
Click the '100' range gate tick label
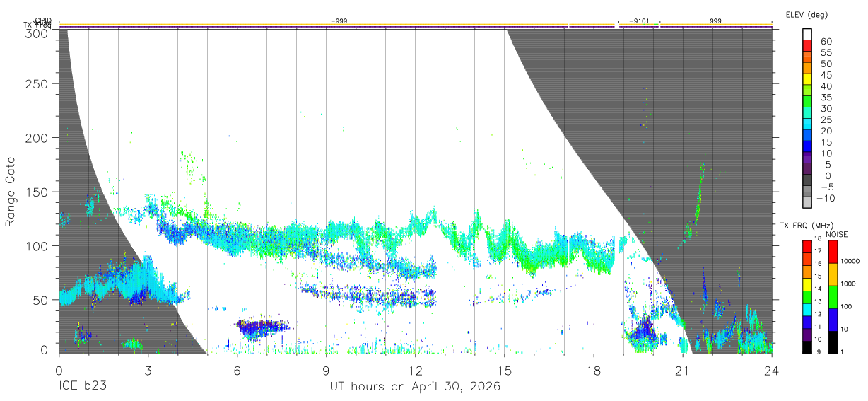[37, 246]
